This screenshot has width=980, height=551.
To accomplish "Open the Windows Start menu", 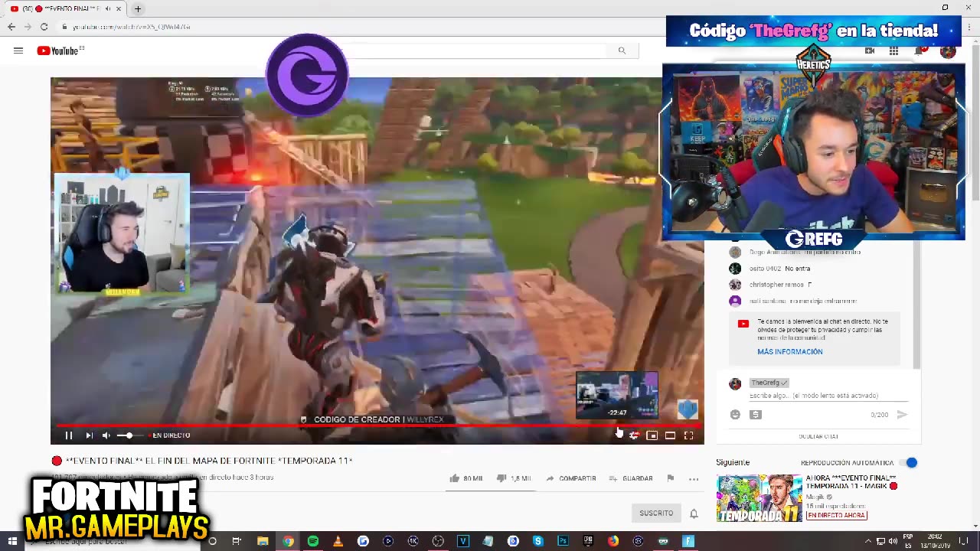I will coord(12,541).
